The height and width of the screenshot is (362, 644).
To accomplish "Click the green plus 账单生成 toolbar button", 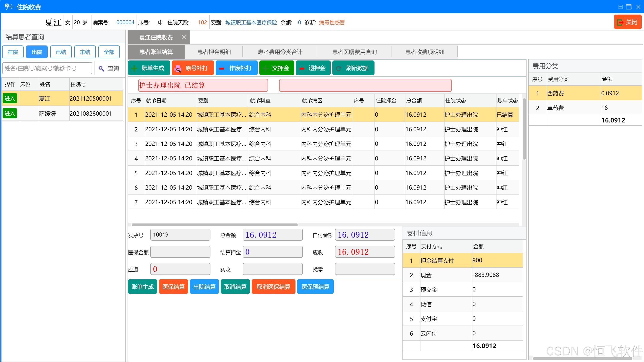I will click(149, 68).
